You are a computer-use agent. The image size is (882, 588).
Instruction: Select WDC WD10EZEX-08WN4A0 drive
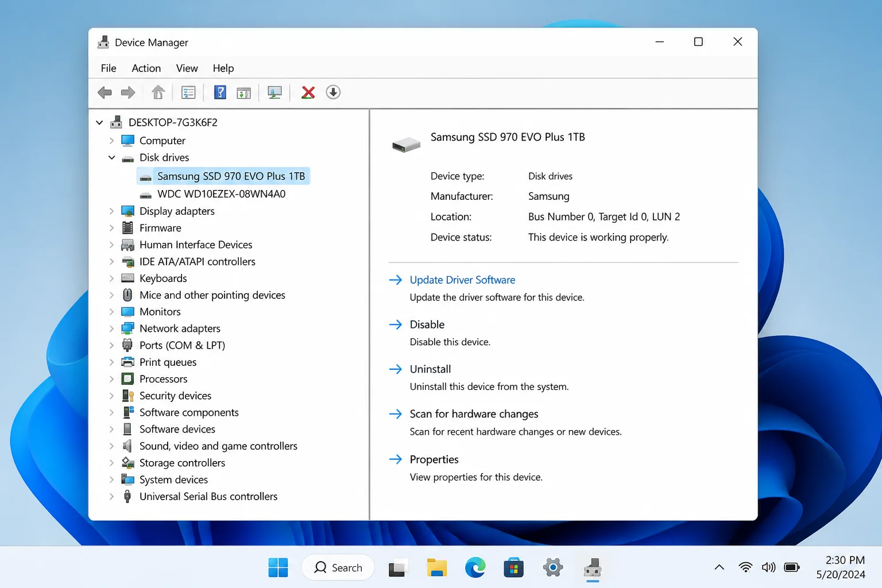click(221, 194)
